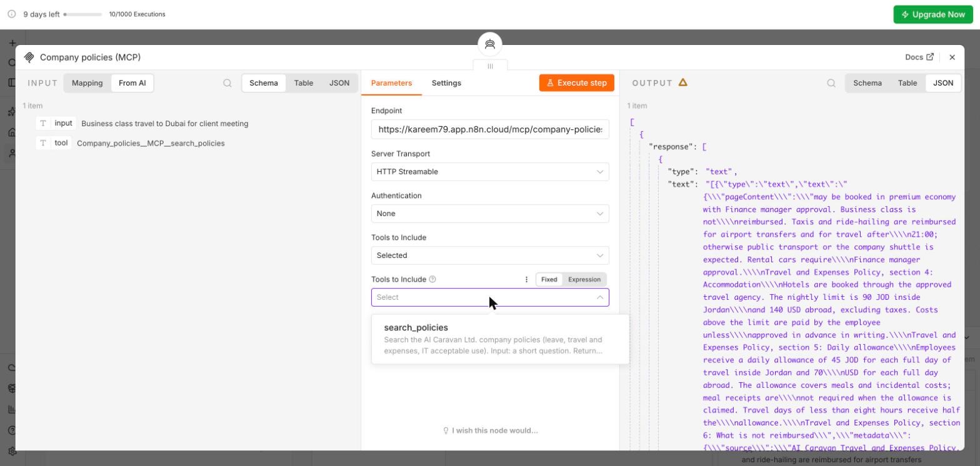
Task: Click the Endpoint URL field
Action: point(490,130)
